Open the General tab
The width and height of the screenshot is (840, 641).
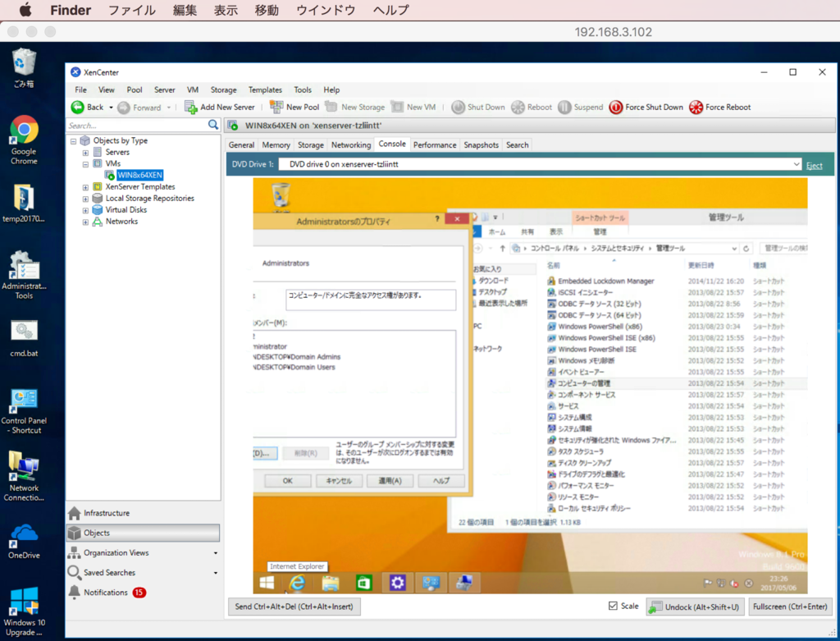click(x=241, y=144)
